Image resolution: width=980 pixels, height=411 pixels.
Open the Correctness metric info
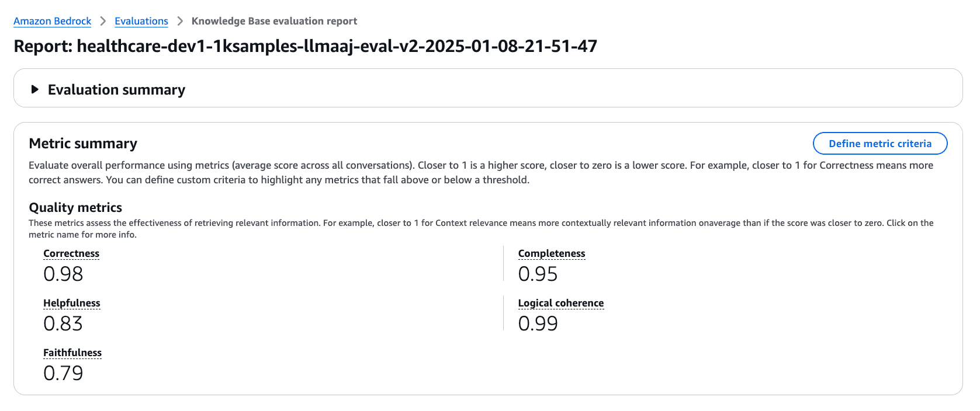[x=71, y=253]
